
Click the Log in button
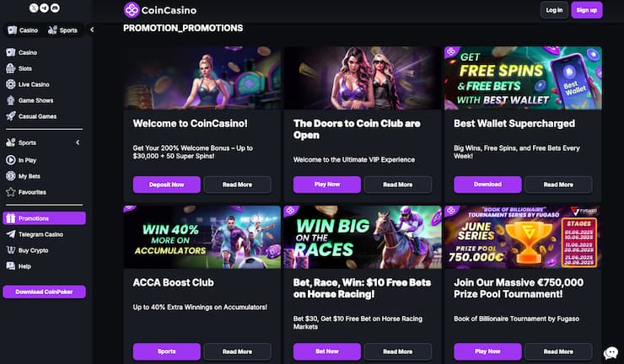pos(554,10)
